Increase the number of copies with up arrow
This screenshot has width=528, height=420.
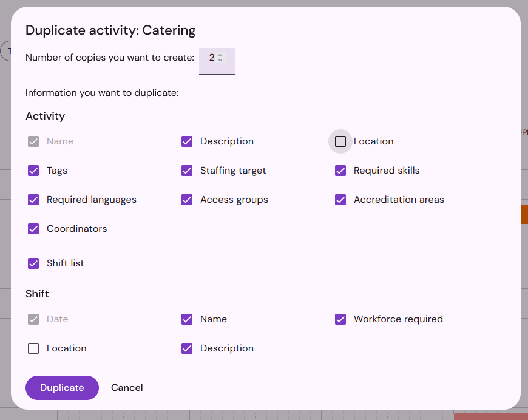pyautogui.click(x=220, y=55)
